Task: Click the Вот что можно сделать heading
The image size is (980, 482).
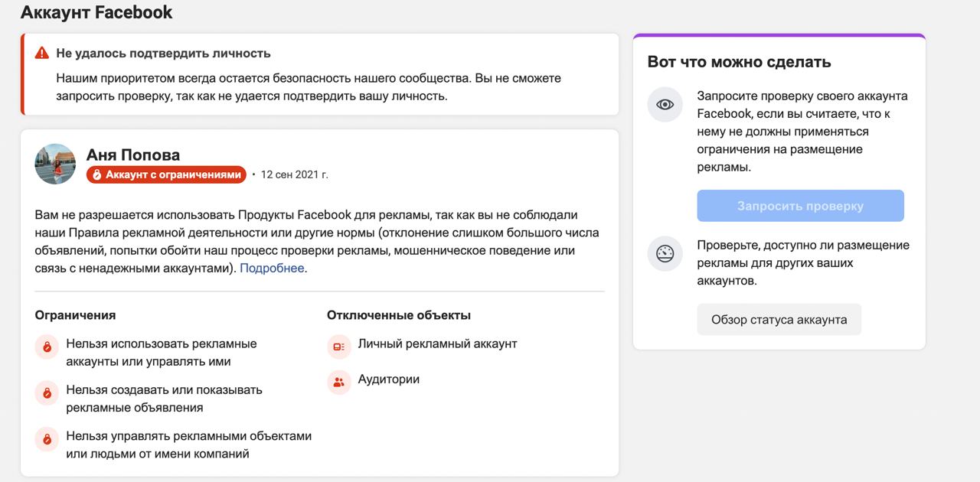Action: (x=739, y=62)
